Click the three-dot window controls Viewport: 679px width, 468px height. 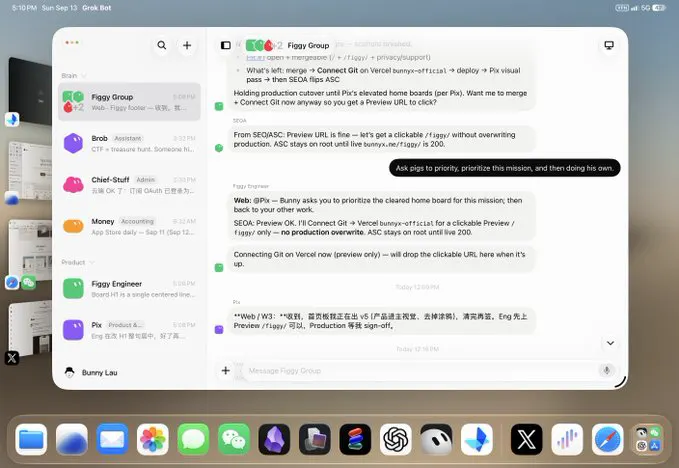coord(72,42)
